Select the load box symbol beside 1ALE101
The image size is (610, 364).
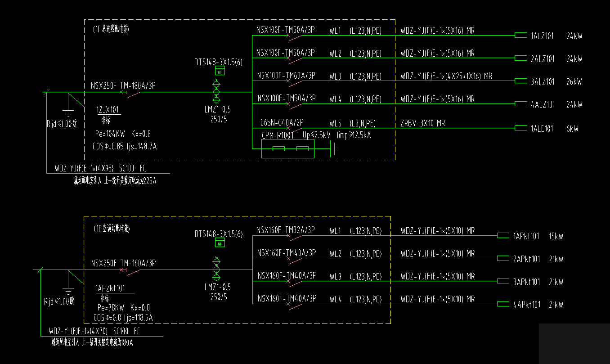(x=520, y=128)
